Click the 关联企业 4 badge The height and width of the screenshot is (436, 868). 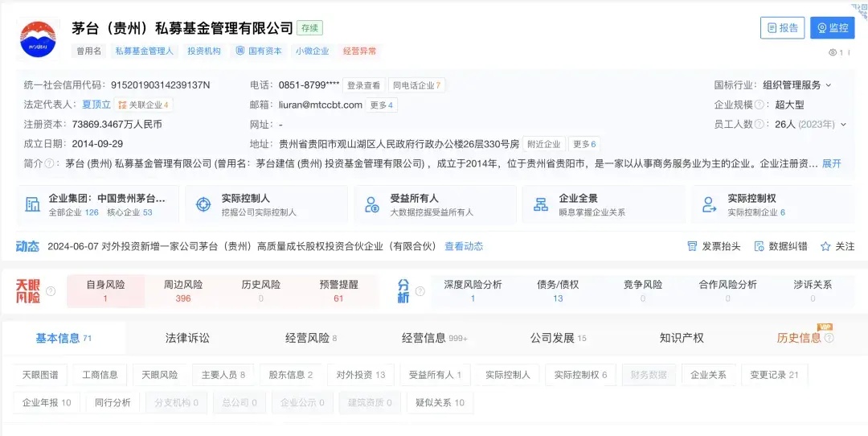pos(144,105)
